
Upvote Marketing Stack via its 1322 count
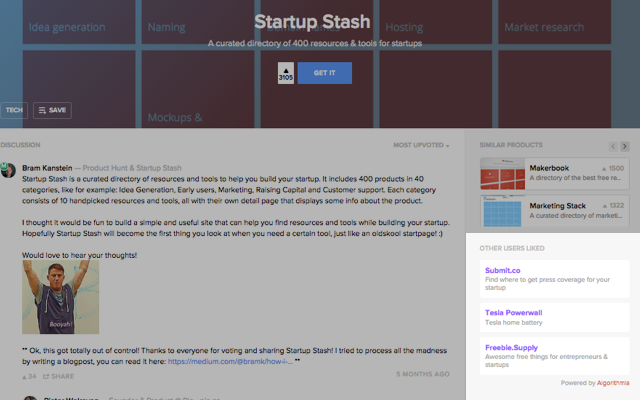613,206
